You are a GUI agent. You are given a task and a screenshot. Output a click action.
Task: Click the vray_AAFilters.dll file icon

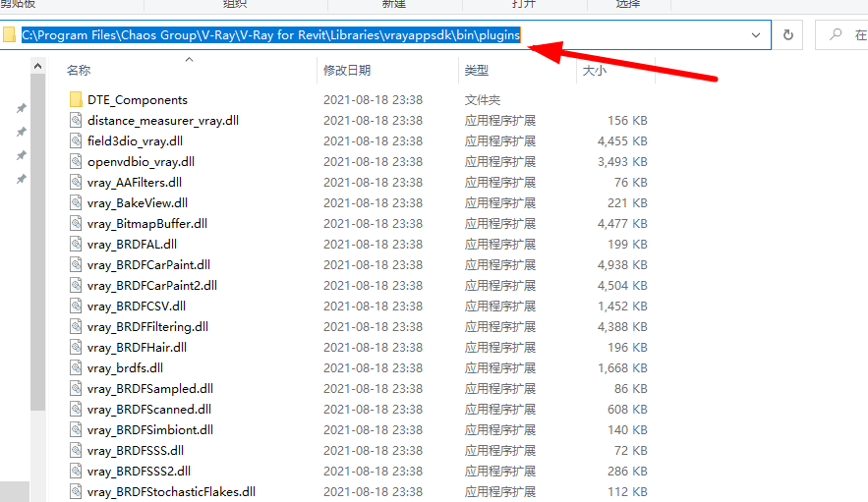click(x=77, y=182)
